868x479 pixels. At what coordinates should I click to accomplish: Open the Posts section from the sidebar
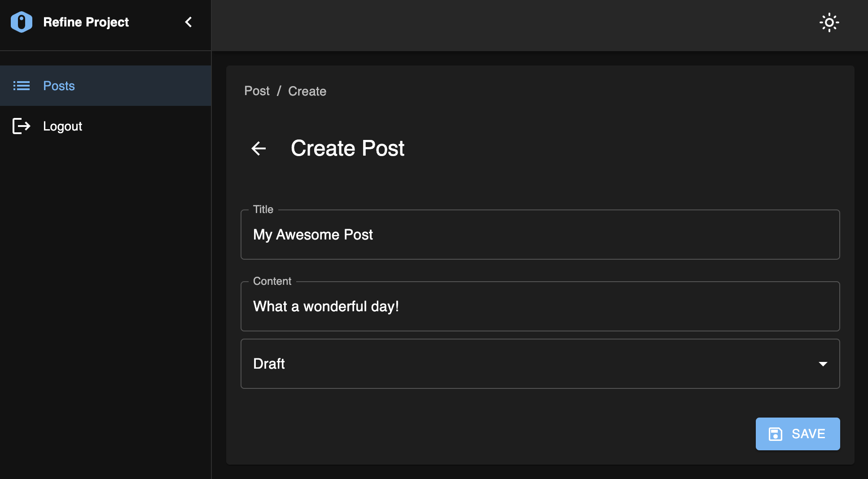click(59, 86)
